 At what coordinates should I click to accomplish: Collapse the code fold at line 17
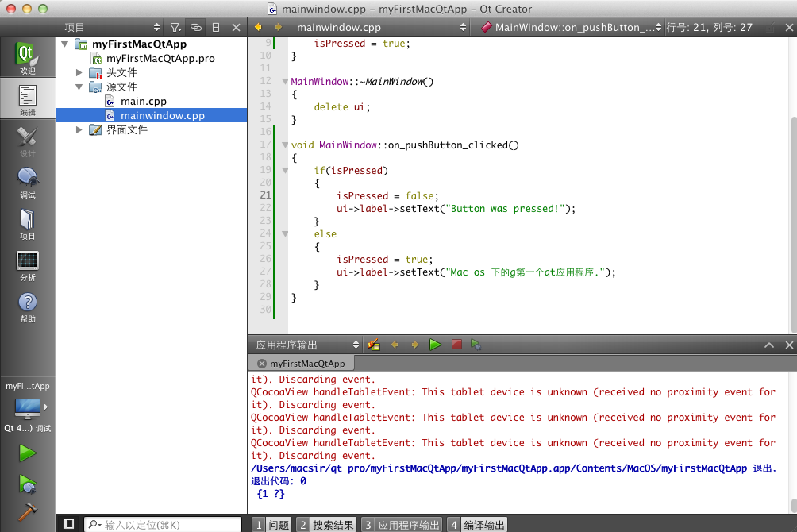coord(284,145)
